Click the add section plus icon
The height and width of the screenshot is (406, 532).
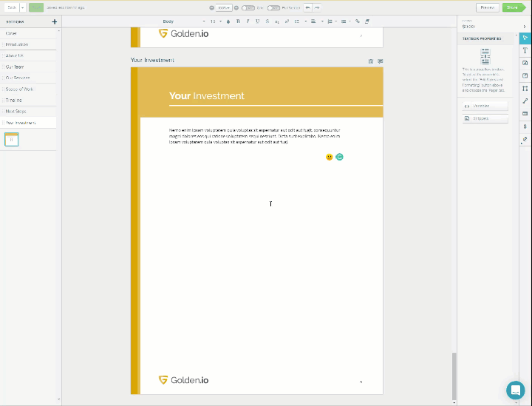click(54, 22)
